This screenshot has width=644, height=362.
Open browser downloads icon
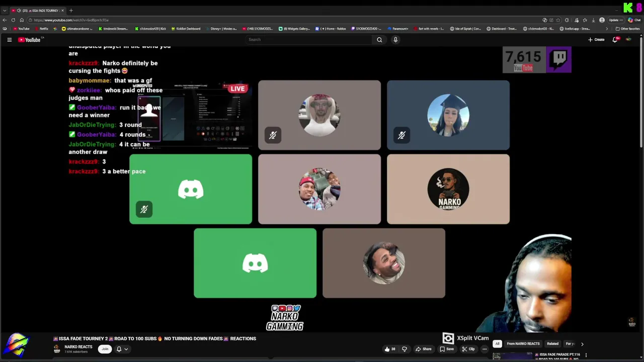593,20
